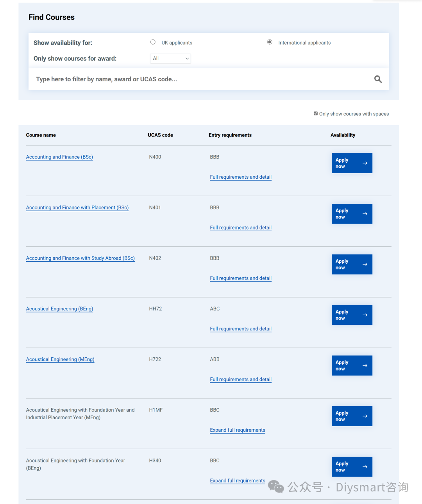Screen dimensions: 422x504
Task: Apply now for Acoustical Engineering (BEng)
Action: click(x=352, y=315)
